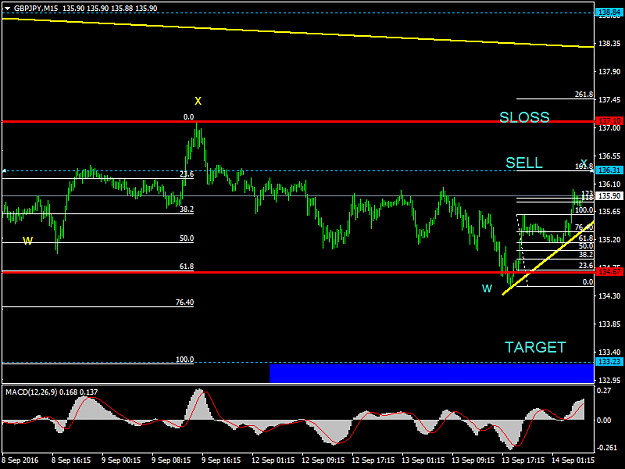Click the 8 Sep 2016 date label

[x=20, y=460]
